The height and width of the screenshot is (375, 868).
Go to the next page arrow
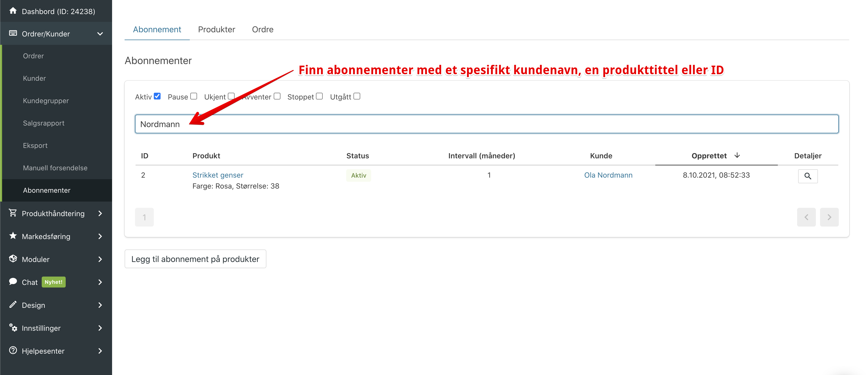[x=829, y=217]
